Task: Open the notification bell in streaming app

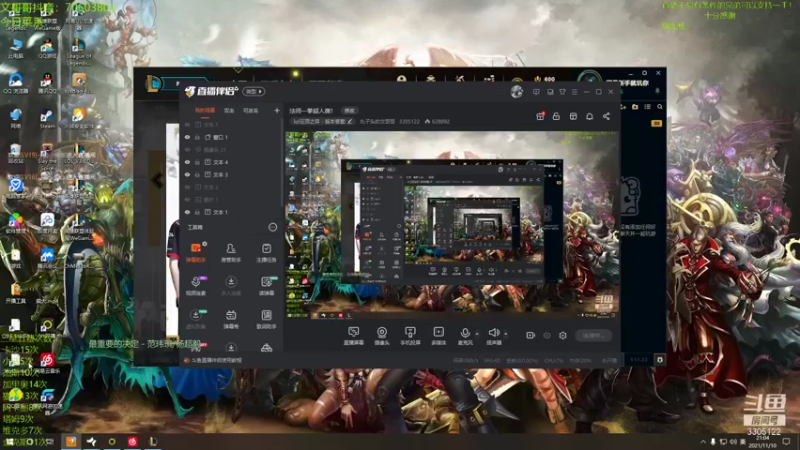Action: click(589, 116)
